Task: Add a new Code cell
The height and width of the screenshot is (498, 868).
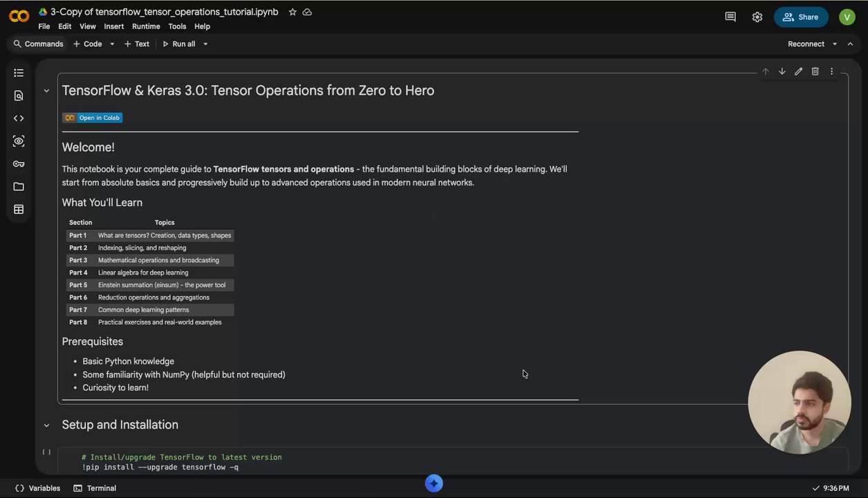Action: pos(87,44)
